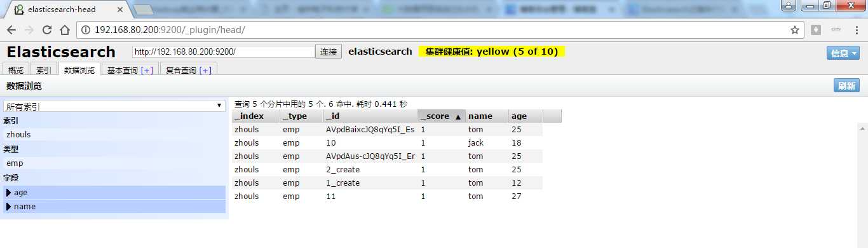Click the Elasticsearch server URL field
The height and width of the screenshot is (248, 868).
pos(223,52)
